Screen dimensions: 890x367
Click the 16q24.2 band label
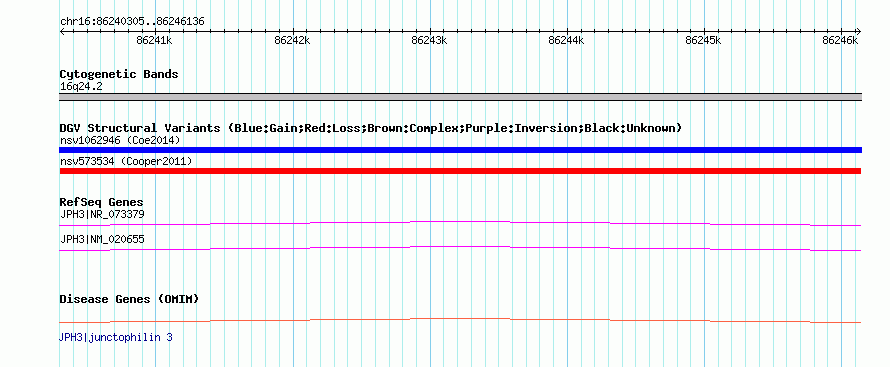coord(81,87)
